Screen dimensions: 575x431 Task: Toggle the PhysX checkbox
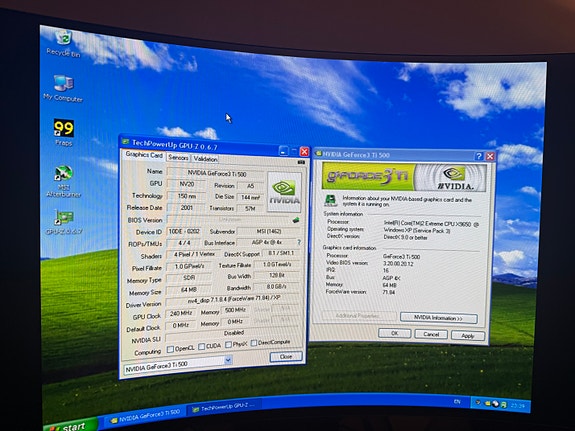[228, 344]
